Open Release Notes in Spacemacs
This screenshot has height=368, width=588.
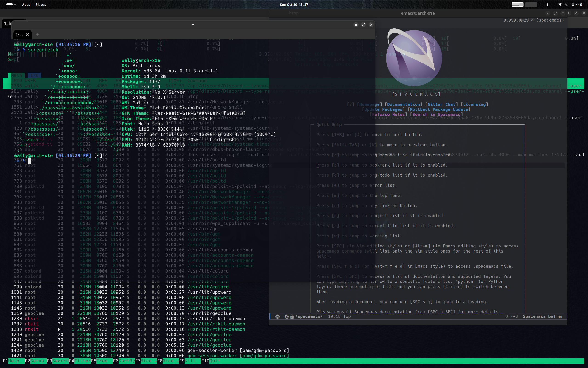point(388,114)
